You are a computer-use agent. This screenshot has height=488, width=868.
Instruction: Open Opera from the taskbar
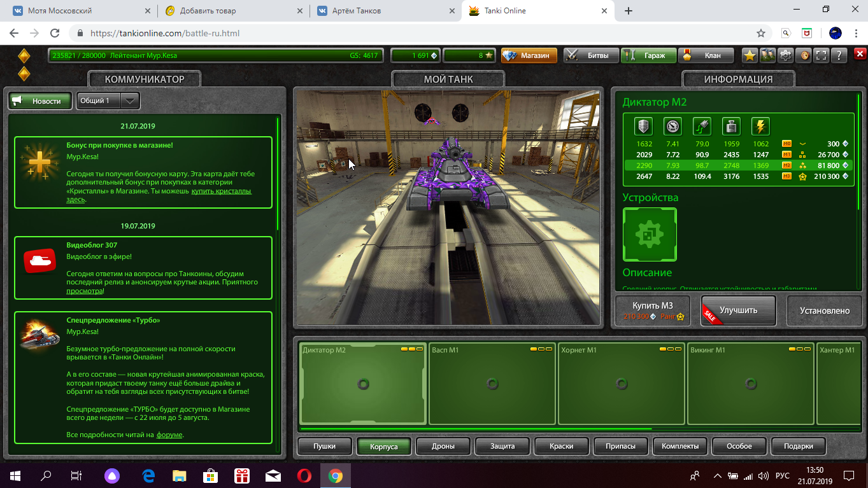click(x=304, y=475)
